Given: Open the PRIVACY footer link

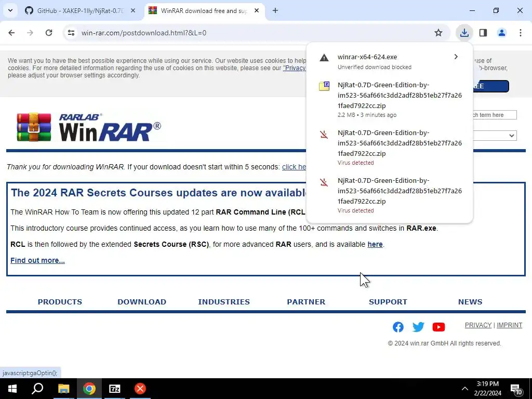Looking at the screenshot, I should point(478,325).
